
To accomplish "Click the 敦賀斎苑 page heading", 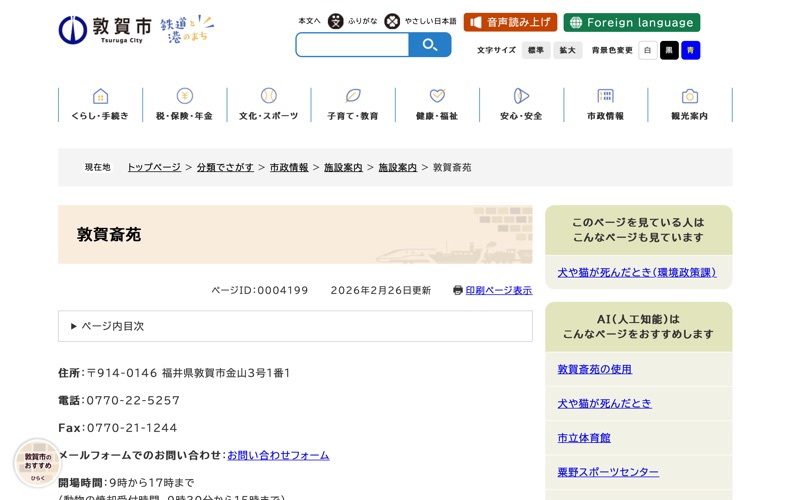I will coord(109,234).
